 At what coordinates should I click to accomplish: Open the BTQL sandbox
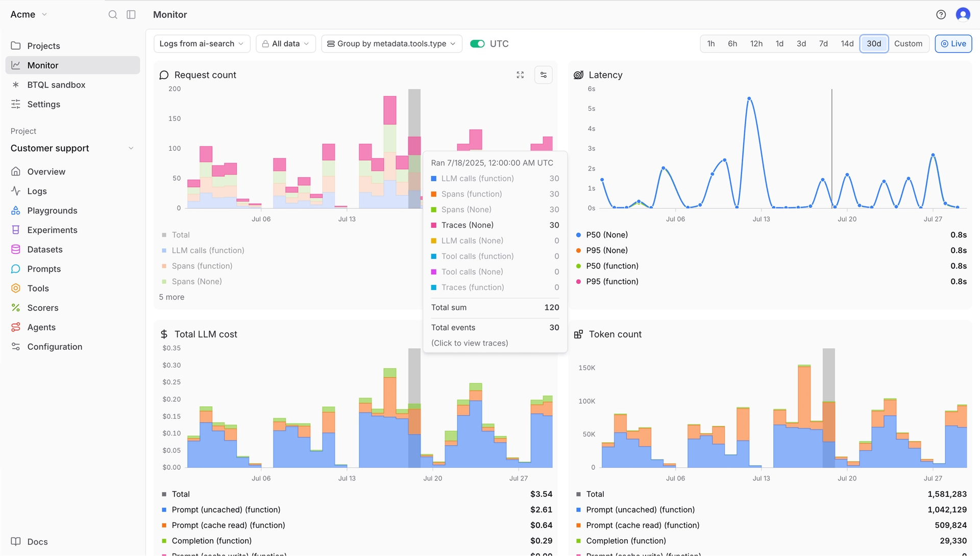55,85
